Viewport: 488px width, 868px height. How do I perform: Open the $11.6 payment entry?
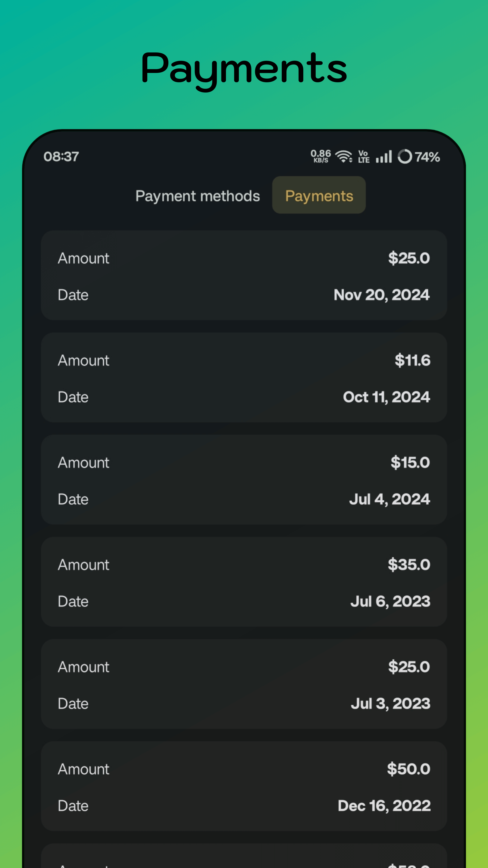[244, 377]
